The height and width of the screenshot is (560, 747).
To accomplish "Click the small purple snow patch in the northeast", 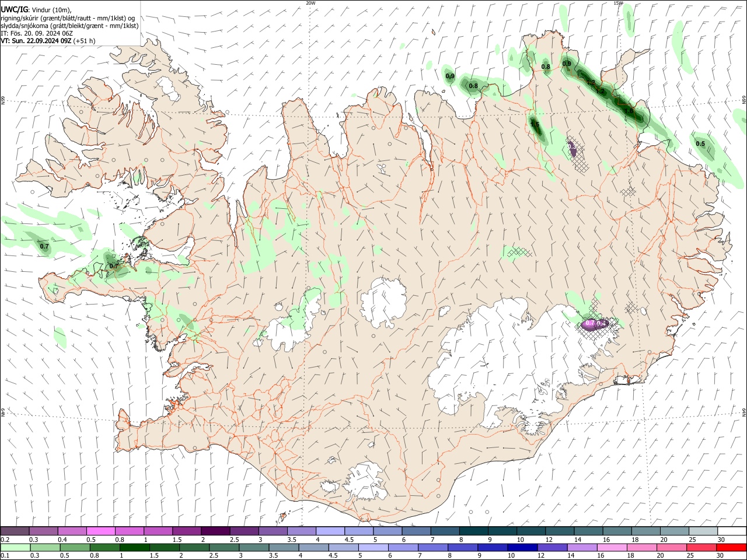I will tap(573, 150).
